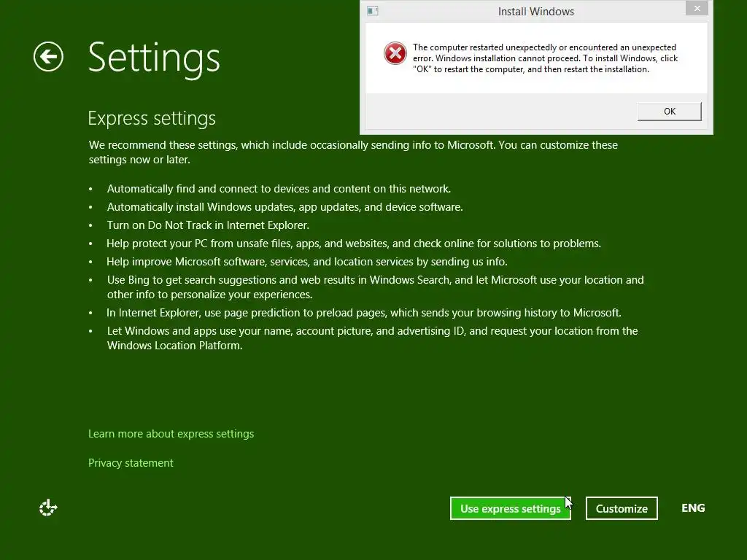Click the error message text in dialog
Viewport: 747px width, 560px height.
(x=545, y=58)
